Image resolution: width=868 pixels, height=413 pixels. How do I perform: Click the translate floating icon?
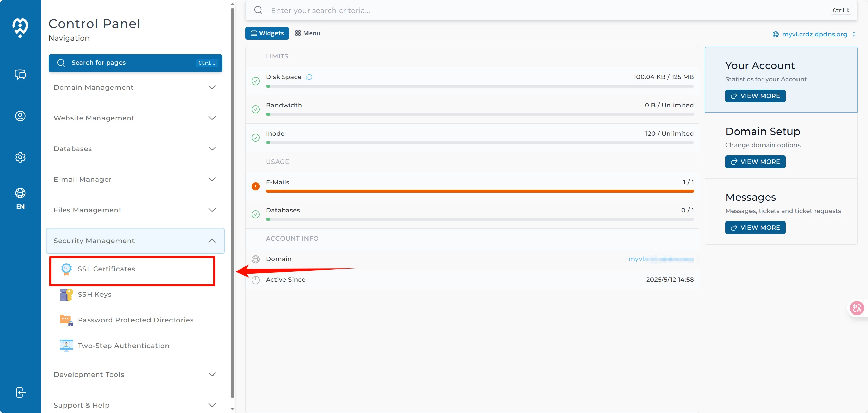point(857,308)
